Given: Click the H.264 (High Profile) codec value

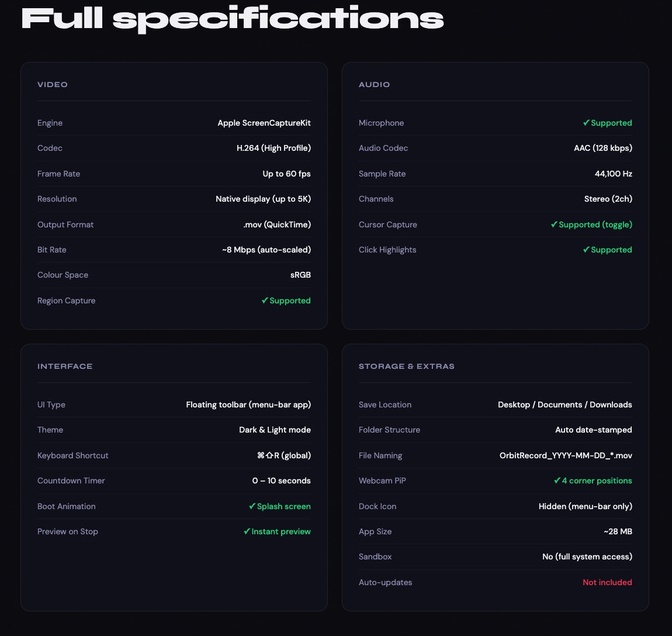Looking at the screenshot, I should click(x=273, y=148).
